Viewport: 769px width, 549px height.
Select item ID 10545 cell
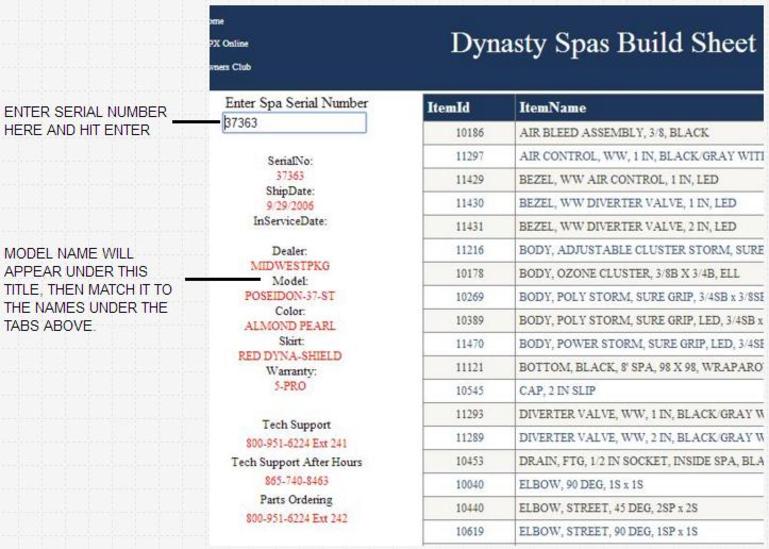tap(469, 391)
